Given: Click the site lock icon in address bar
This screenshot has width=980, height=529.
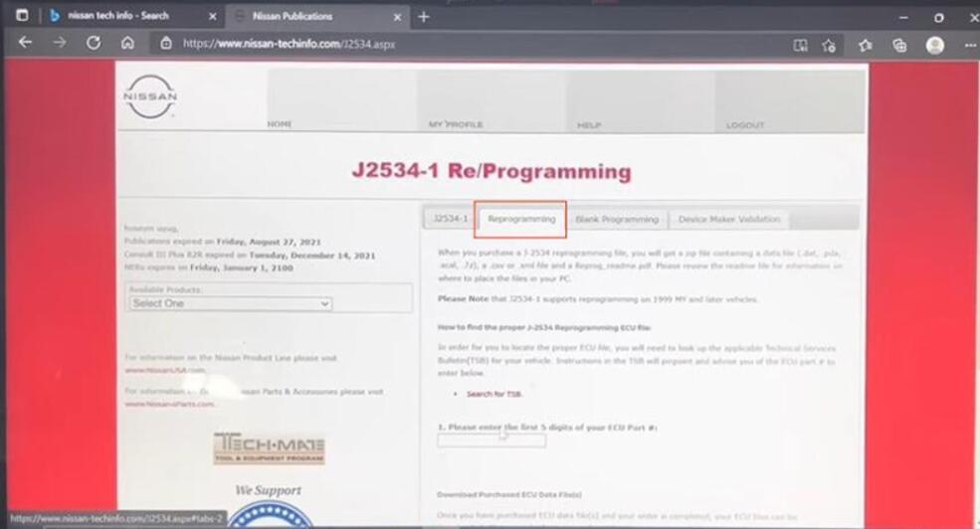Looking at the screenshot, I should click(x=165, y=43).
